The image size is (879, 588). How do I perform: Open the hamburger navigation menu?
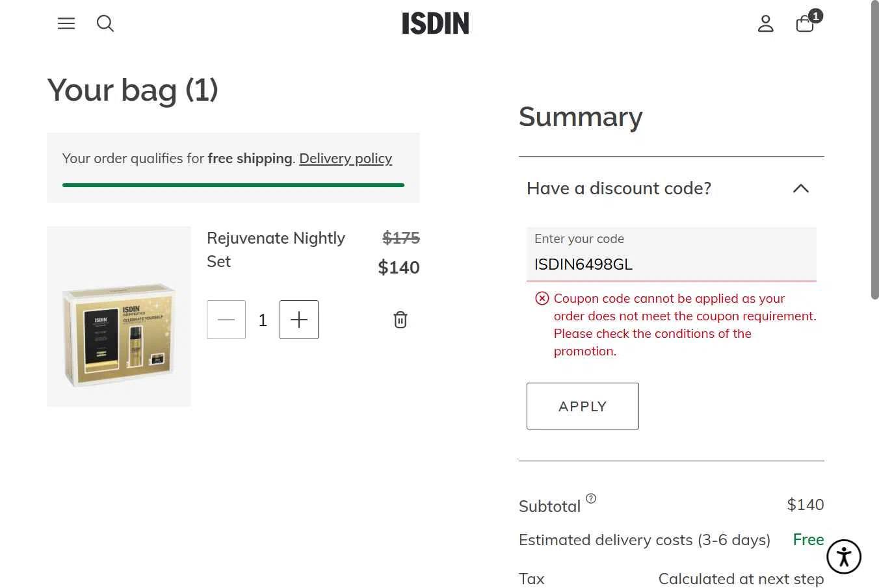coord(66,24)
